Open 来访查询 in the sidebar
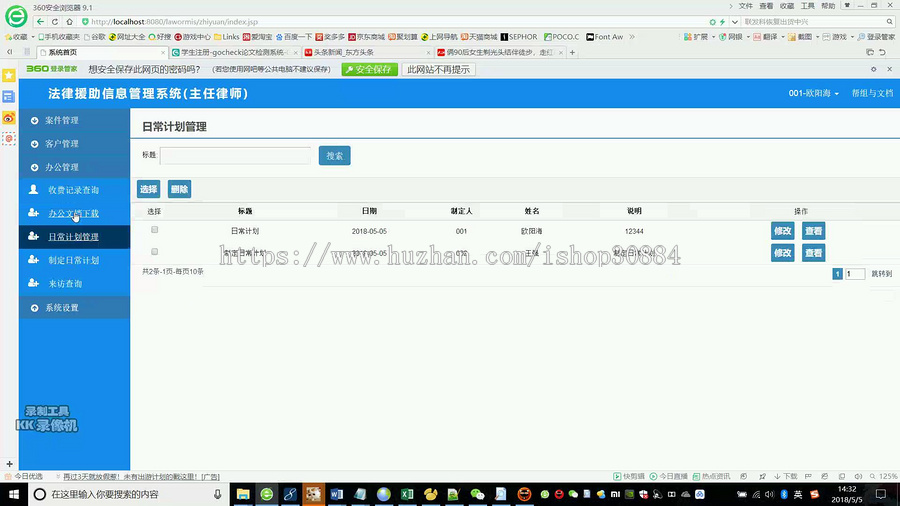 (75, 283)
